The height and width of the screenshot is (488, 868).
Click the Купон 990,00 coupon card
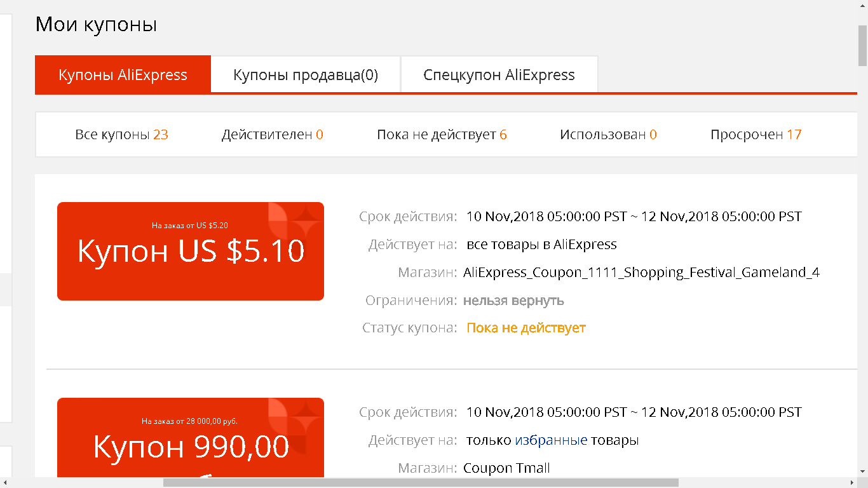point(191,437)
